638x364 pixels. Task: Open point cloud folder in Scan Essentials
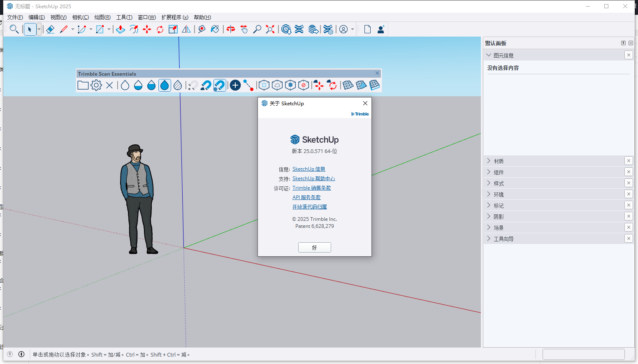(83, 85)
